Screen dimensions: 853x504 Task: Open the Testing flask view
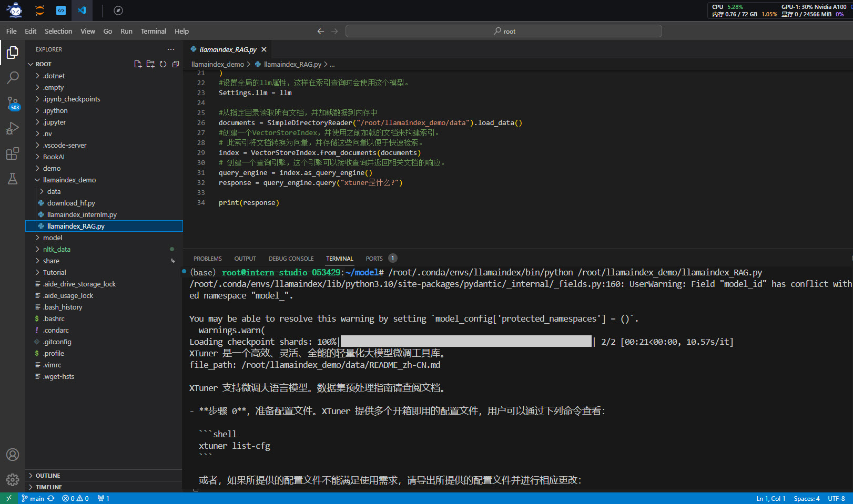tap(13, 179)
